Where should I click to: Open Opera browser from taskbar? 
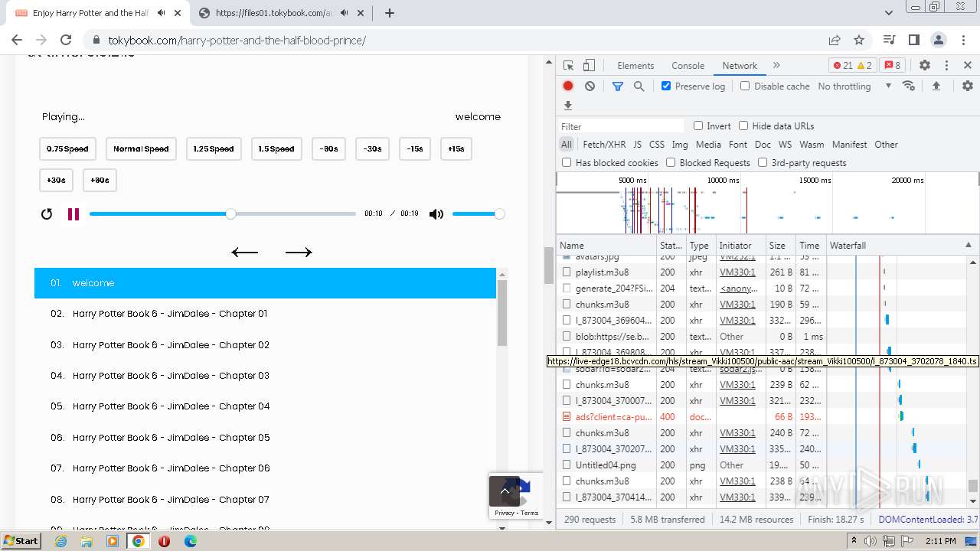pyautogui.click(x=164, y=541)
